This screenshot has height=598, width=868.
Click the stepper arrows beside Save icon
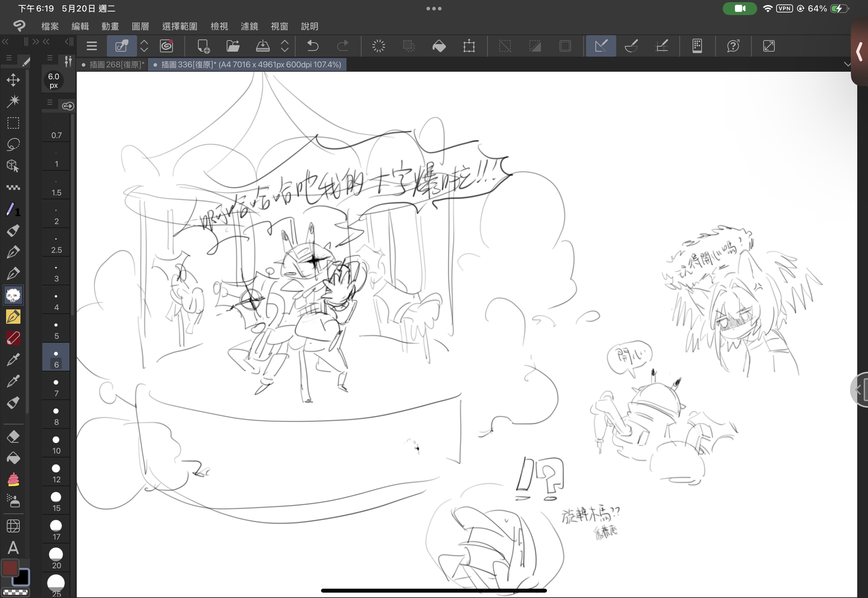pos(285,46)
